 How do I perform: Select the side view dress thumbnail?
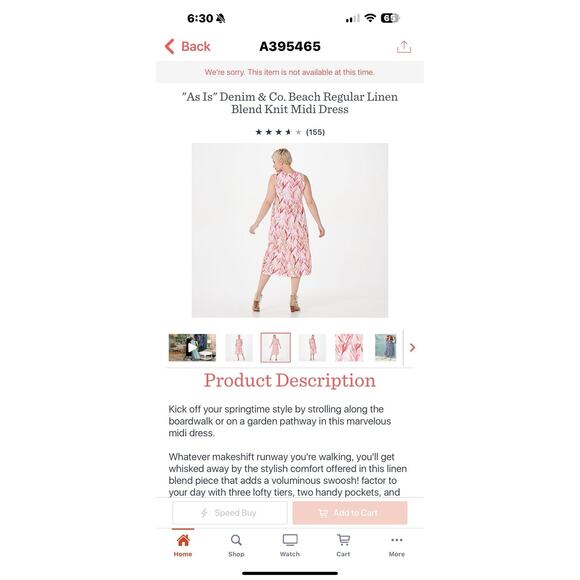click(x=312, y=347)
